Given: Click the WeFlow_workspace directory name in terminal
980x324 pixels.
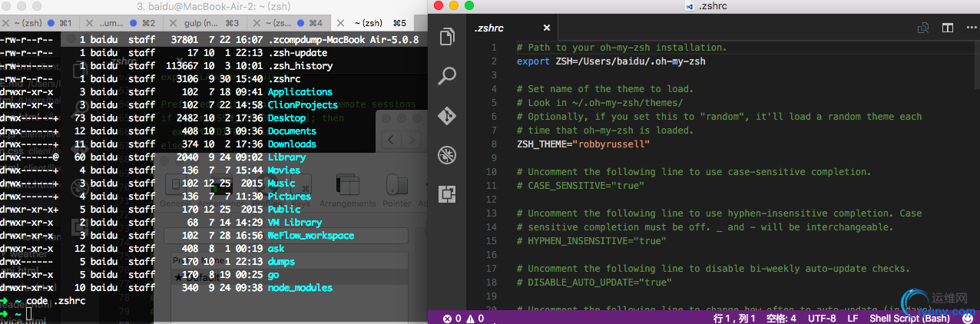Looking at the screenshot, I should pyautogui.click(x=311, y=236).
